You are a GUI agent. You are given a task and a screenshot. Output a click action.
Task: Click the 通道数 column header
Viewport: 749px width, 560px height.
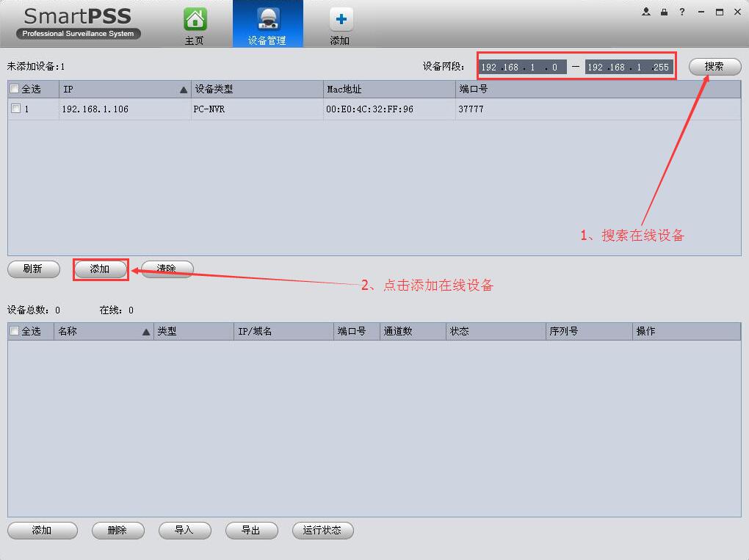[413, 331]
